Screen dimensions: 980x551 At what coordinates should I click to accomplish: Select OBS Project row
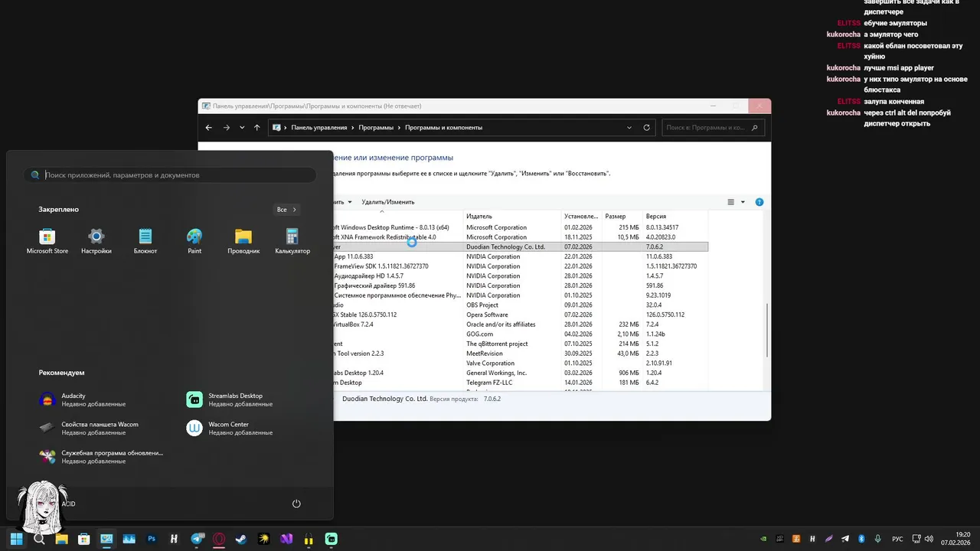(521, 305)
